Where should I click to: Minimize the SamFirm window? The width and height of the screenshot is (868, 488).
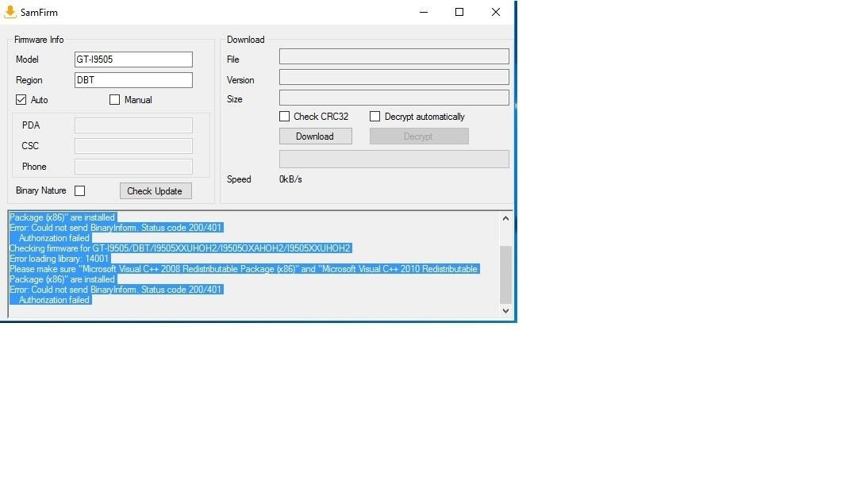click(424, 12)
